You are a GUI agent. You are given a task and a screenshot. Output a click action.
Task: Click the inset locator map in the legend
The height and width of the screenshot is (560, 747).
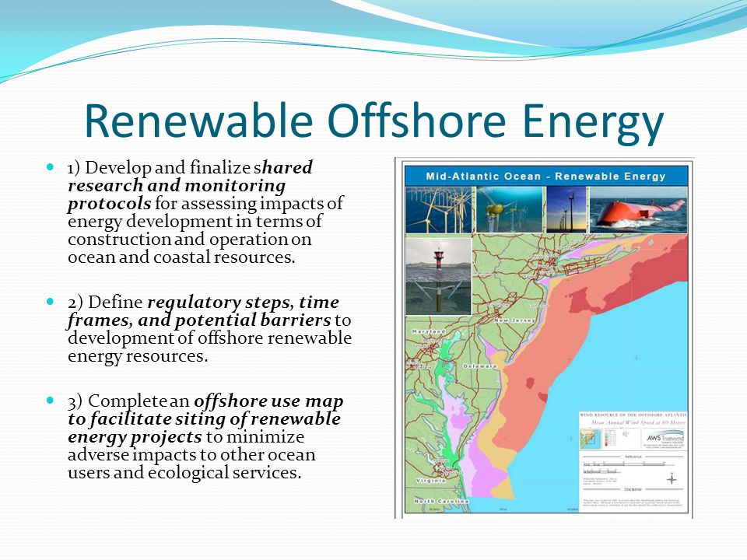click(x=590, y=439)
